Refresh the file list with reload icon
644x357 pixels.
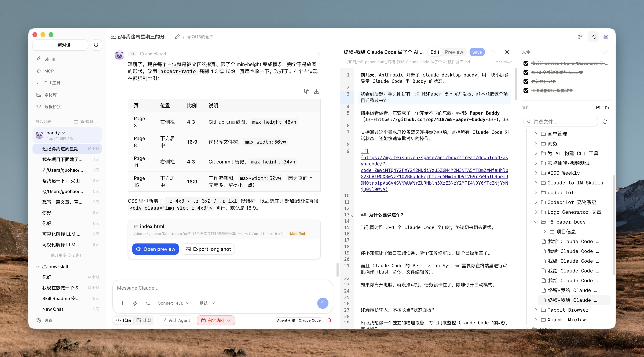(x=605, y=122)
